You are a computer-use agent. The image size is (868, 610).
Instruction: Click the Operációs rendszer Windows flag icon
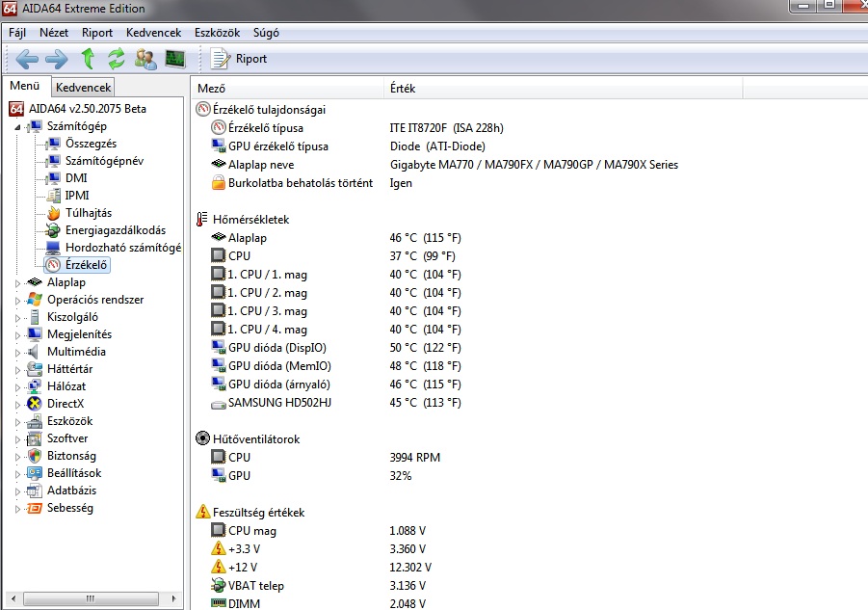(35, 300)
